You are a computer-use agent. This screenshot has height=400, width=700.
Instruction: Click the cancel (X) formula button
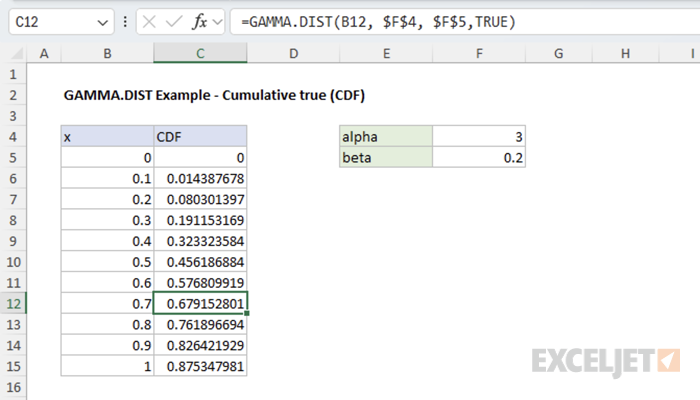pyautogui.click(x=149, y=21)
